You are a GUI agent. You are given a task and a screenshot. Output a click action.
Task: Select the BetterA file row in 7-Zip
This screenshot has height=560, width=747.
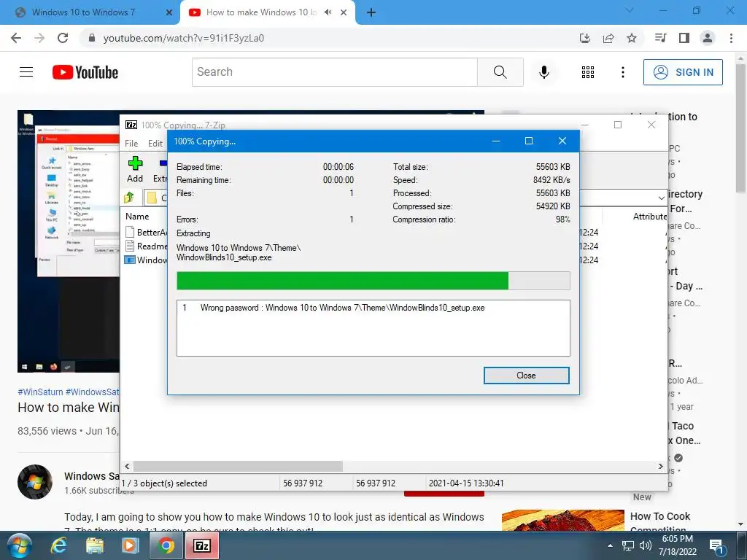coord(146,233)
